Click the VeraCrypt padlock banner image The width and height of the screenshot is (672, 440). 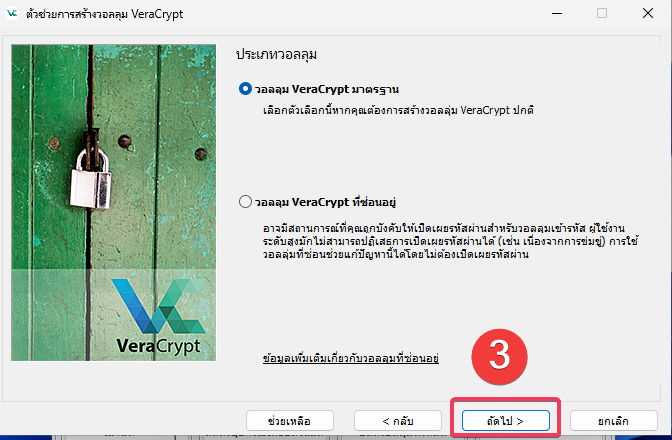coord(114,203)
